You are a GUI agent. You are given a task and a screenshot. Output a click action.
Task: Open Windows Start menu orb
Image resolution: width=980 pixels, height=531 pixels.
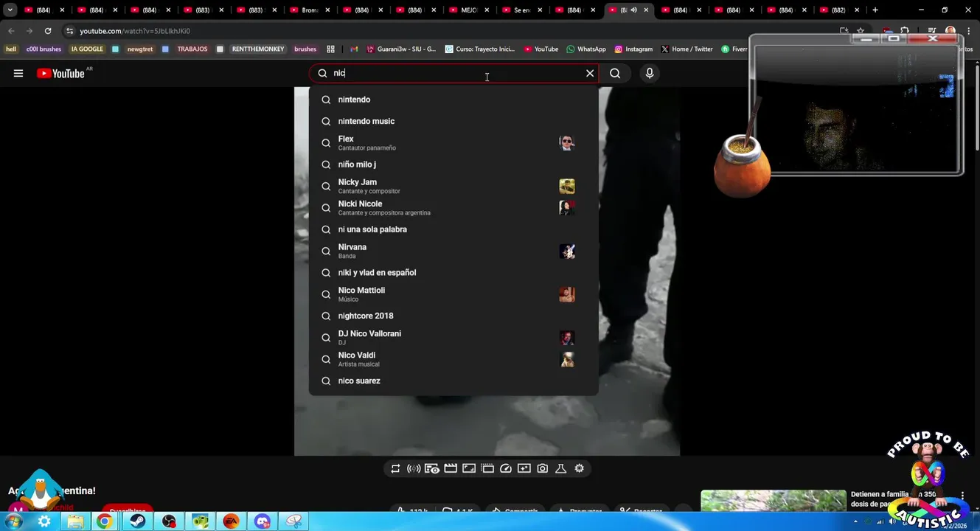pyautogui.click(x=13, y=521)
